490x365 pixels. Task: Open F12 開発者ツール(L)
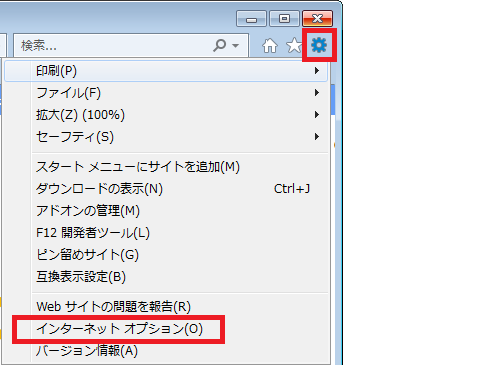pos(166,233)
